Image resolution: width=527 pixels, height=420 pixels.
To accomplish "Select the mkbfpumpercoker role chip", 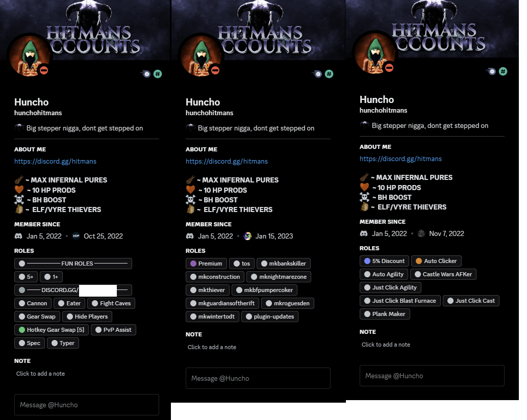I will tap(264, 290).
